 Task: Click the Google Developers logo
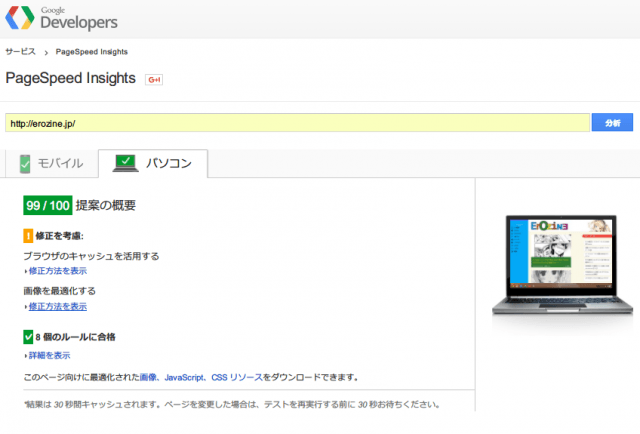pyautogui.click(x=61, y=18)
